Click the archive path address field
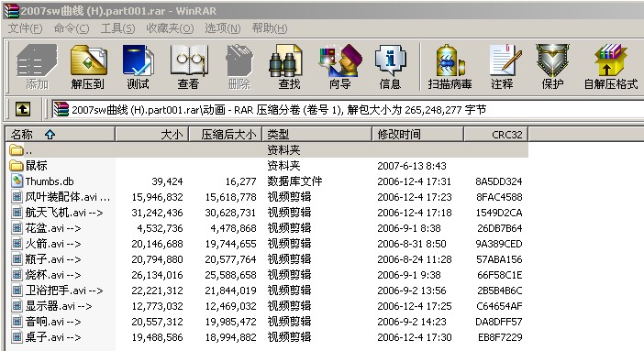Viewport: 644px width, 351px height. point(348,110)
